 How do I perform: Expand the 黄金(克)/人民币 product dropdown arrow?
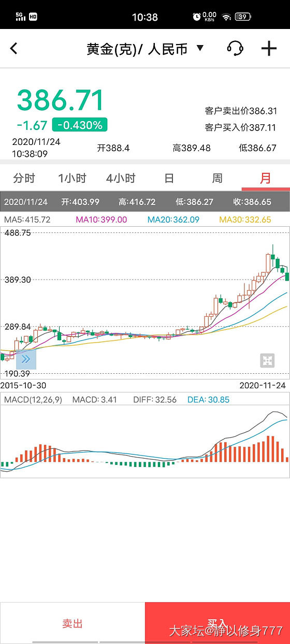200,48
